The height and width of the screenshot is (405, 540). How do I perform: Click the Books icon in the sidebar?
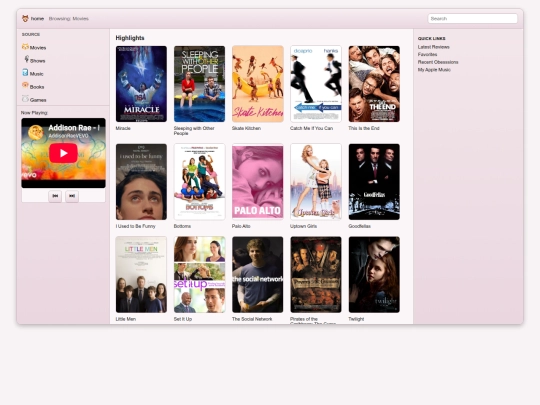[25, 85]
